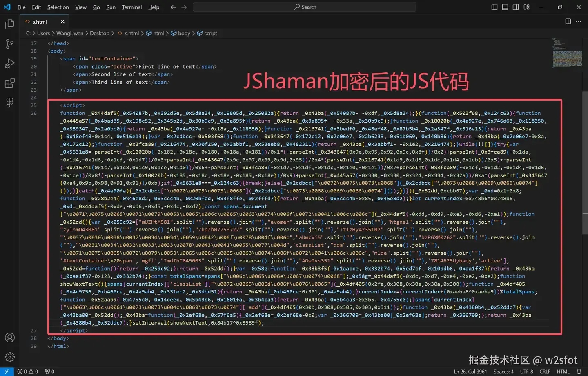Open the Selection menu
588x376 pixels.
(x=58, y=7)
